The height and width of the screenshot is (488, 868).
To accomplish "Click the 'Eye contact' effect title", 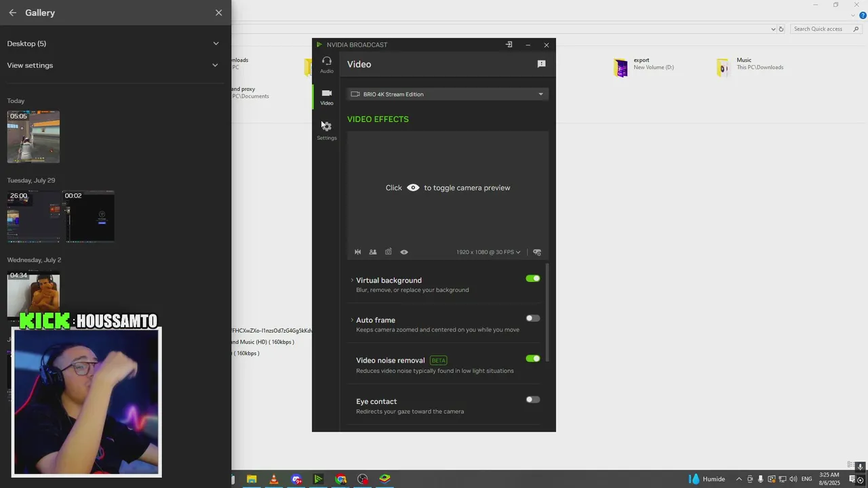I will point(376,401).
